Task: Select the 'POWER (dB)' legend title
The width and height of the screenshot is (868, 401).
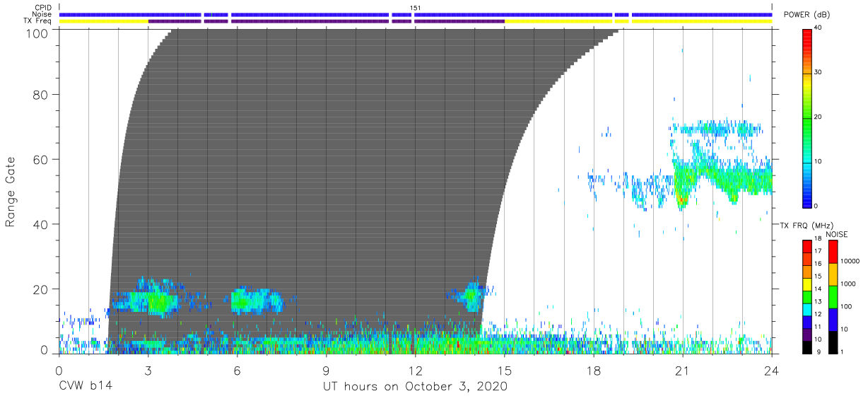Action: (x=807, y=15)
